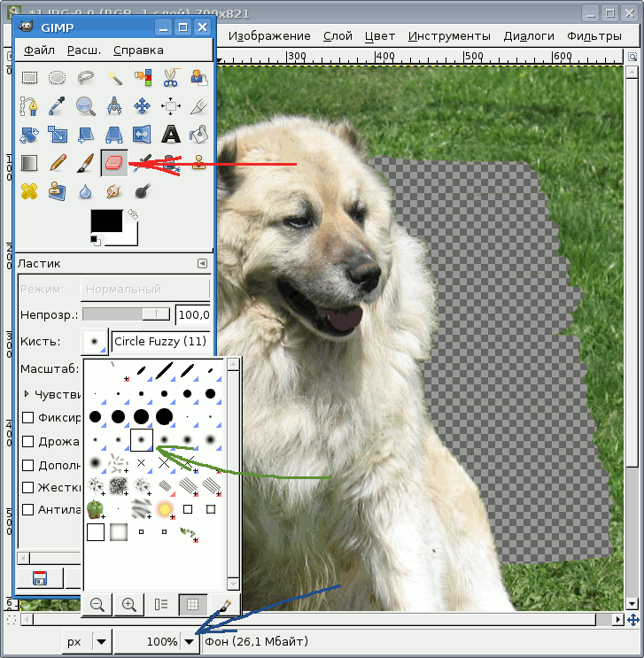Open the px units dropdown
Viewport: 644px width, 658px height.
click(x=102, y=642)
